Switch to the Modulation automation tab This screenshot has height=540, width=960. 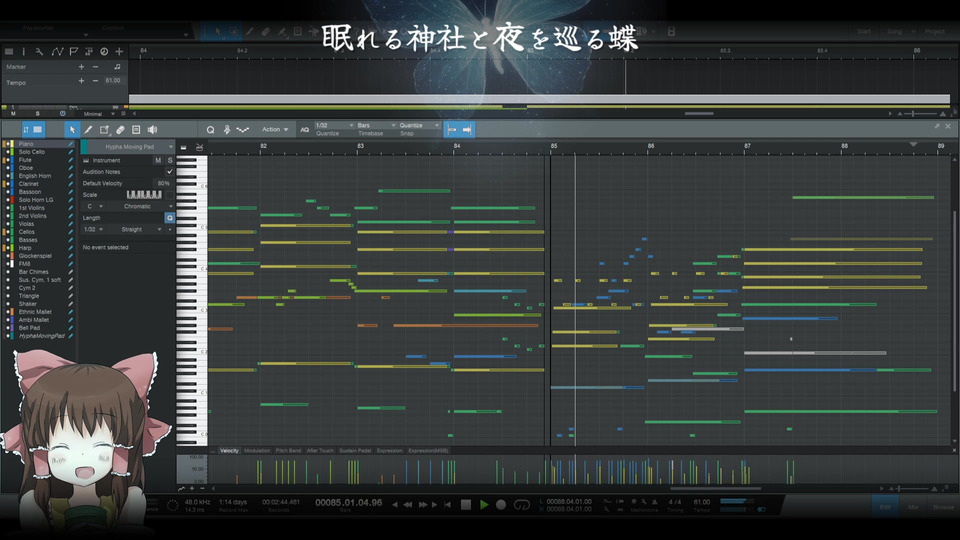point(257,451)
